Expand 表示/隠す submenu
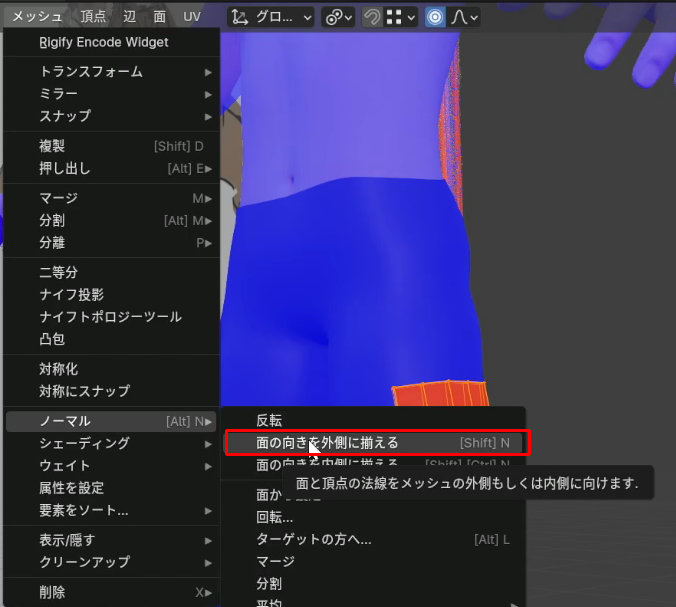This screenshot has height=607, width=676. pos(112,540)
